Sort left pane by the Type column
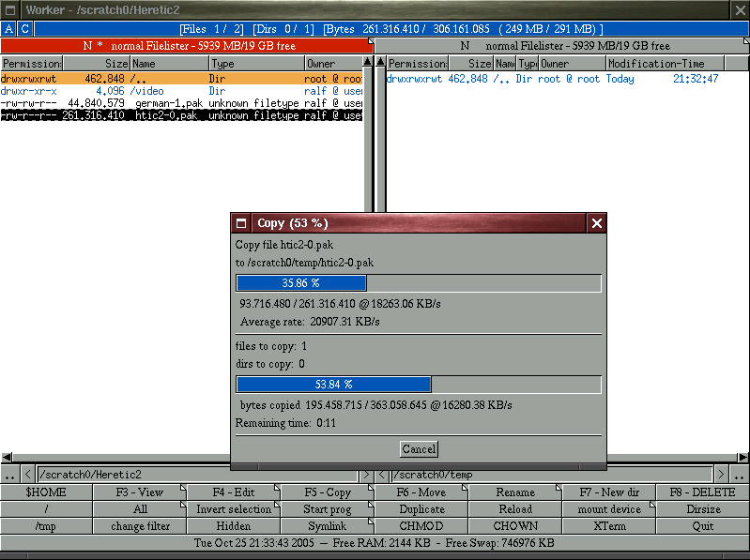 257,64
